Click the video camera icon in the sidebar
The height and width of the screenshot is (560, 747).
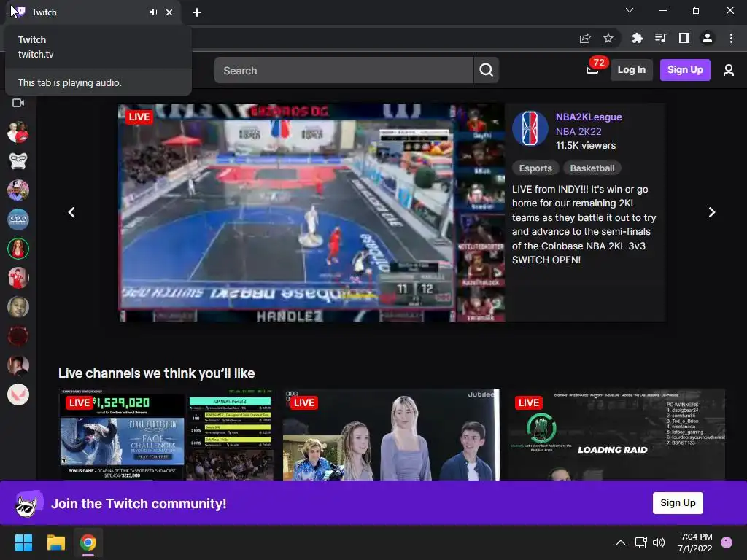[x=18, y=103]
